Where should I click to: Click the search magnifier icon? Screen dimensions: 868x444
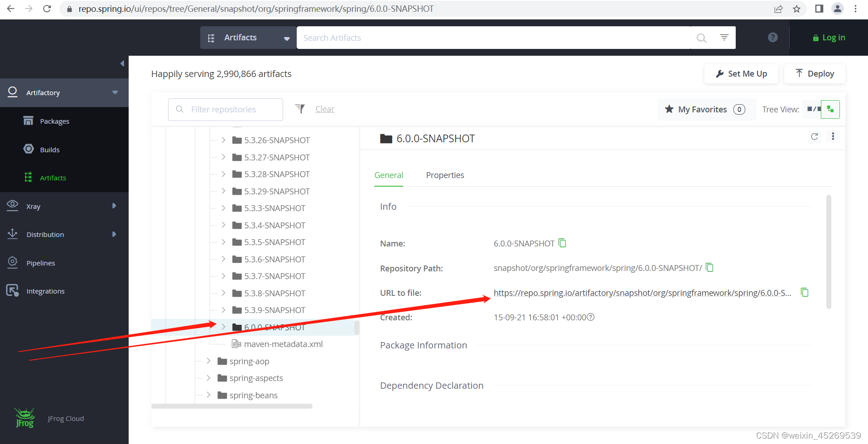[701, 38]
